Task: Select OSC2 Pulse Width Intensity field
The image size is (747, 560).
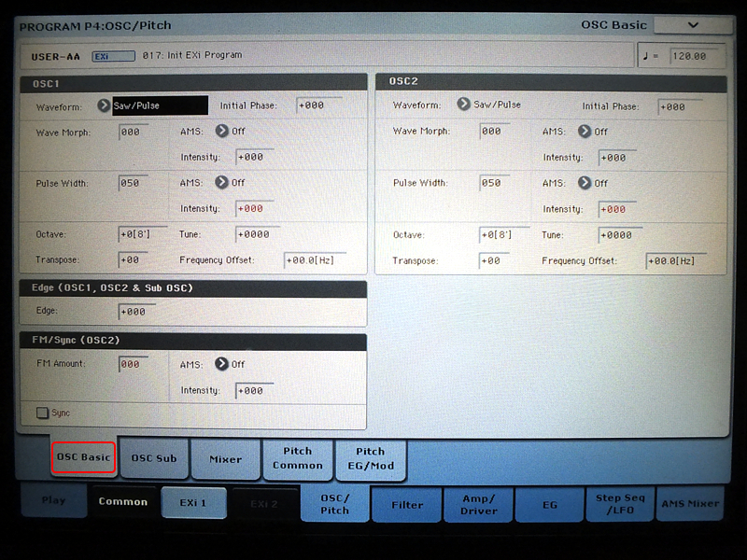Action: 617,209
